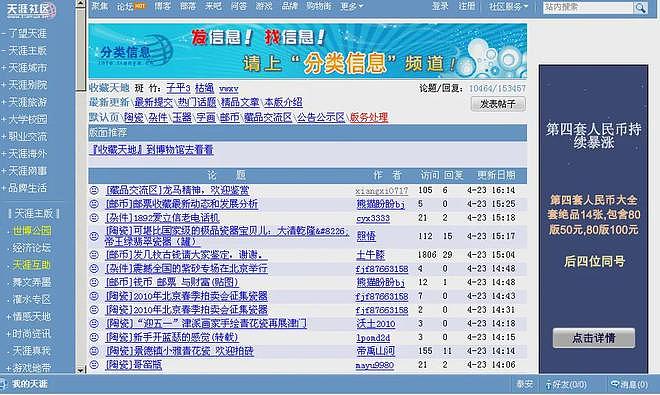Click smiley icon beside 迎五一 thread

[x=94, y=323]
